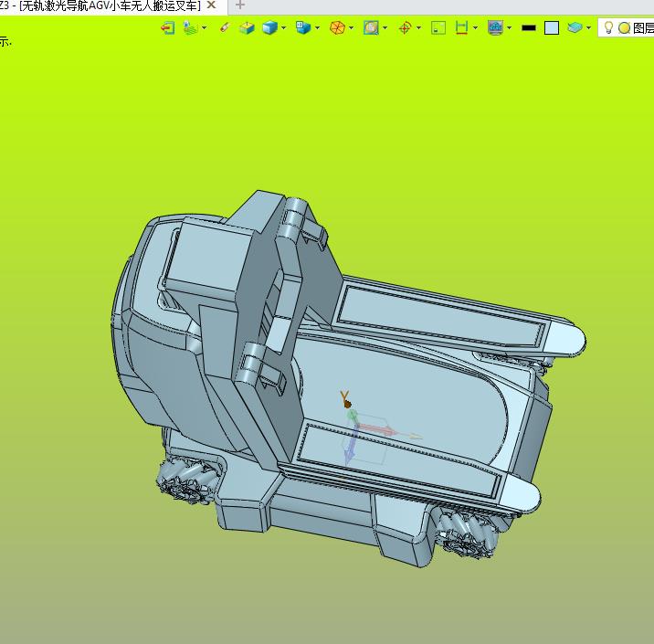Image resolution: width=654 pixels, height=644 pixels.
Task: Click the zoom window magnifier icon
Action: (371, 28)
